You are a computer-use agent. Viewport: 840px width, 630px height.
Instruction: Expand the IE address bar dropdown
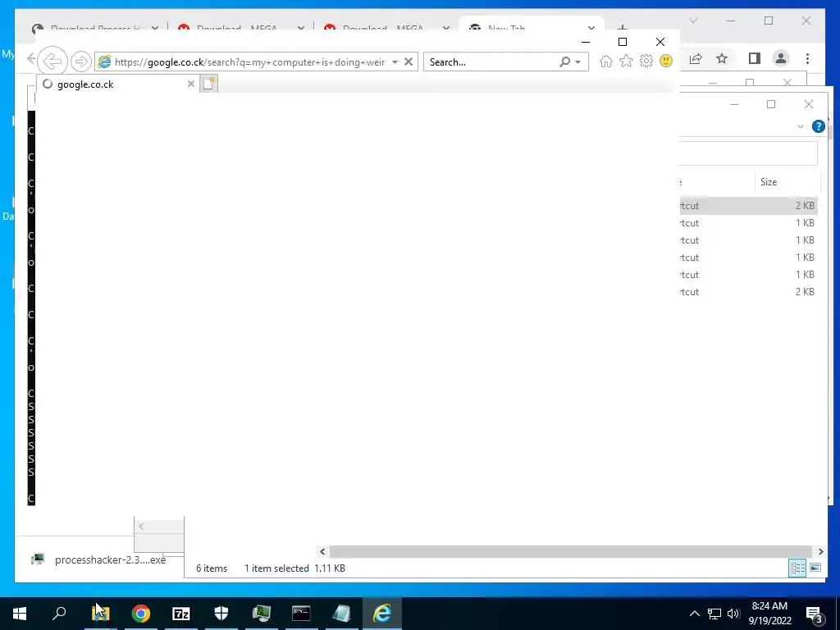click(x=395, y=62)
